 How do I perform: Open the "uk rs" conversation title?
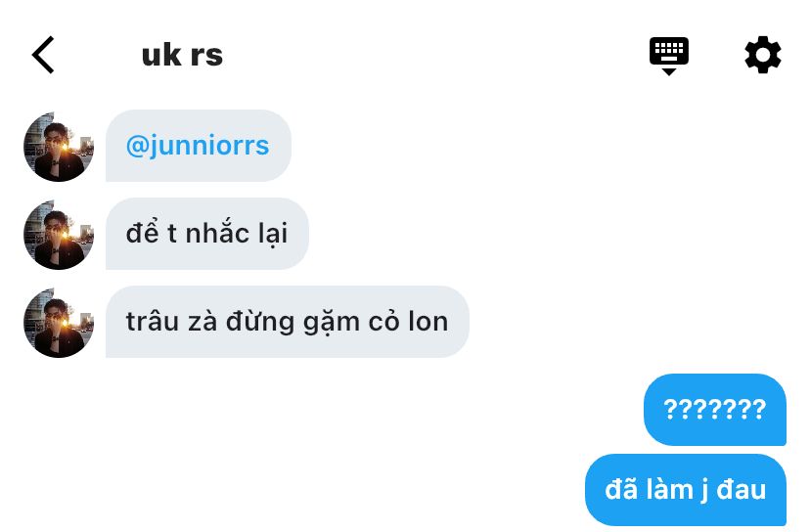(x=182, y=55)
